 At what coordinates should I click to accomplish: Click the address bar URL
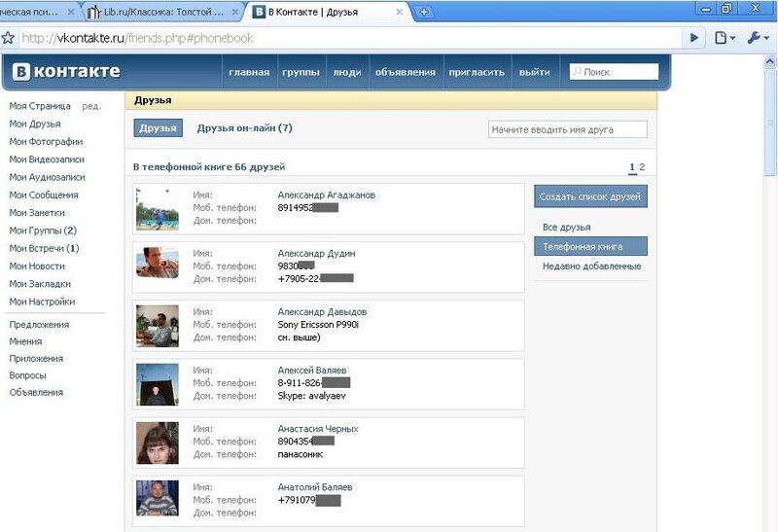137,38
